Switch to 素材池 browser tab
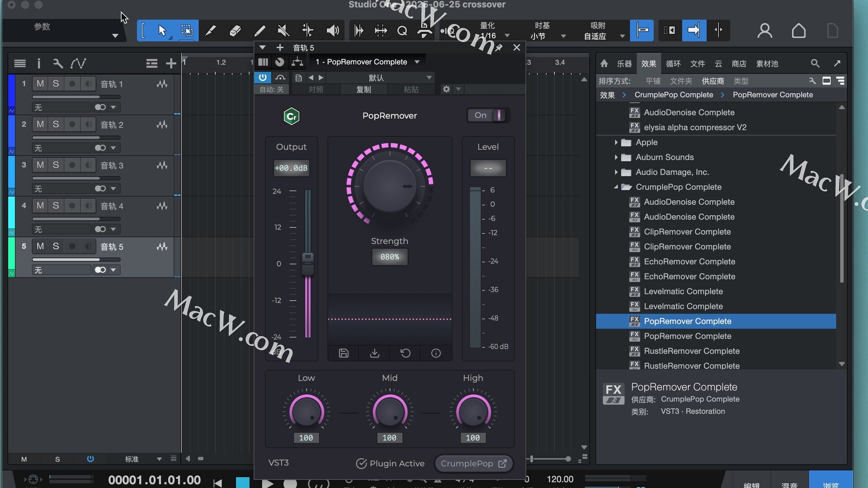This screenshot has height=488, width=868. pos(767,64)
